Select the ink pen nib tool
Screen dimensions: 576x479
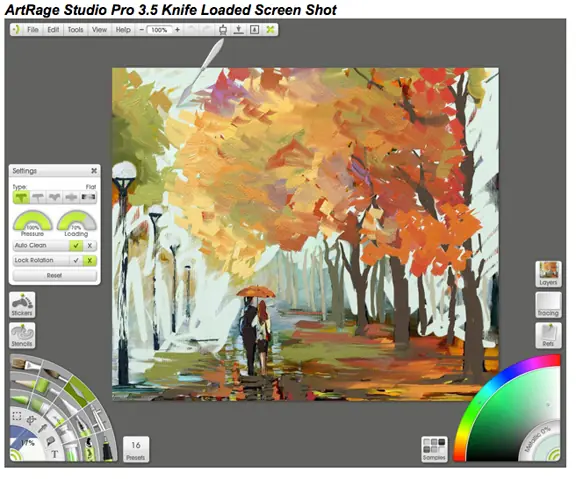(x=82, y=426)
